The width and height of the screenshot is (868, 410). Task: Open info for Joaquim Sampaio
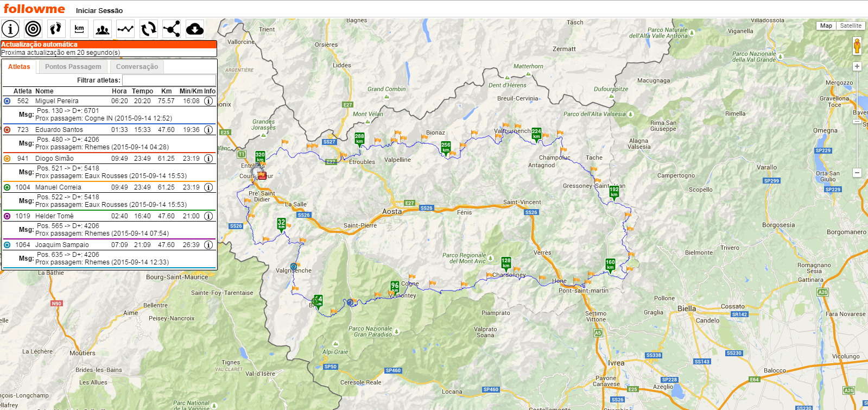[x=208, y=245]
